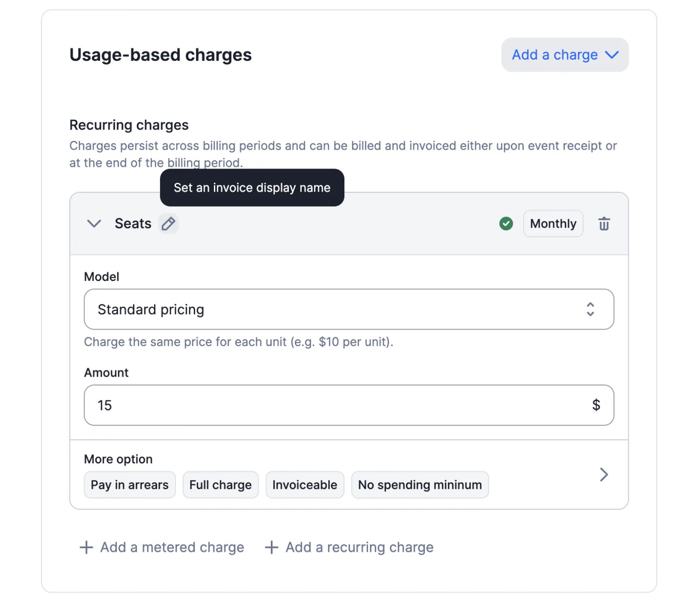Screen dimensions: 700x603
Task: Click the Model field label
Action: (x=101, y=277)
